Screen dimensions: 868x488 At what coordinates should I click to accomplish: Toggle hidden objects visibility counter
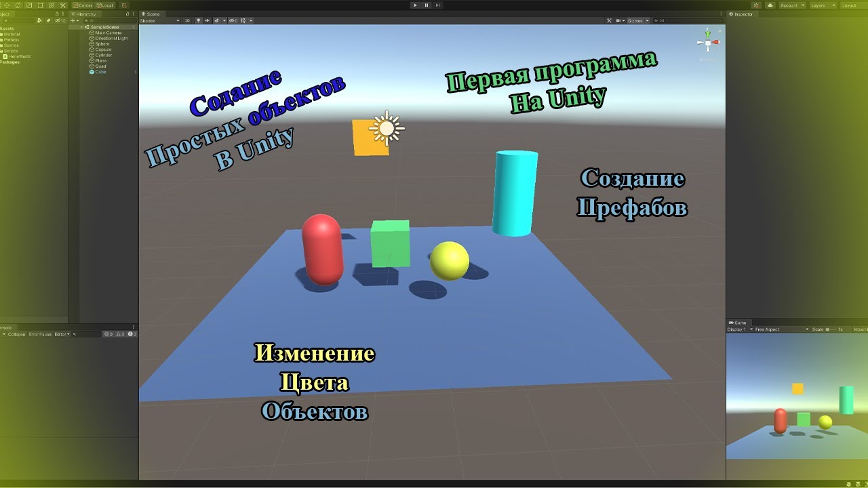234,21
